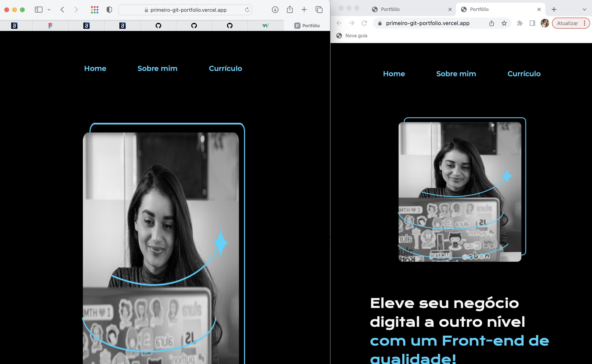Open the colorful apps grid in Safari
The height and width of the screenshot is (364, 592).
pos(95,10)
